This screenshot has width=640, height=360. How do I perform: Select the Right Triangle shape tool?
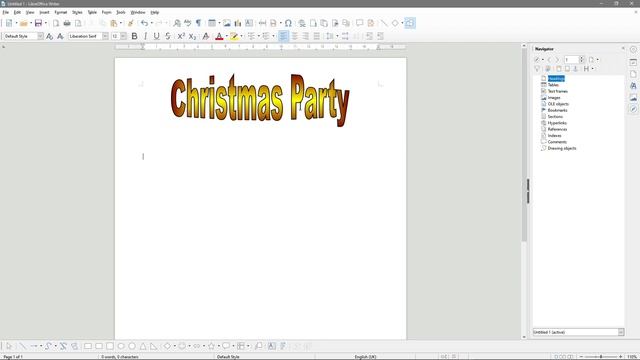point(154,346)
